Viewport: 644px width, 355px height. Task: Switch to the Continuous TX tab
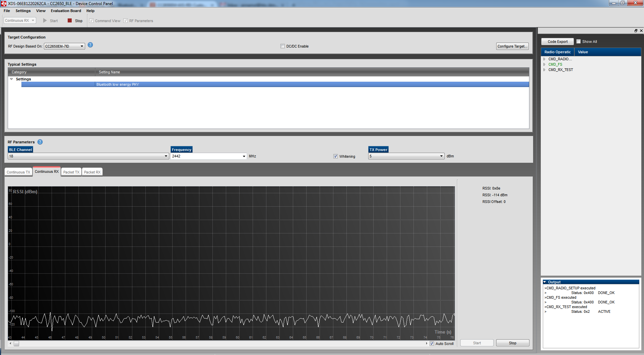[18, 172]
